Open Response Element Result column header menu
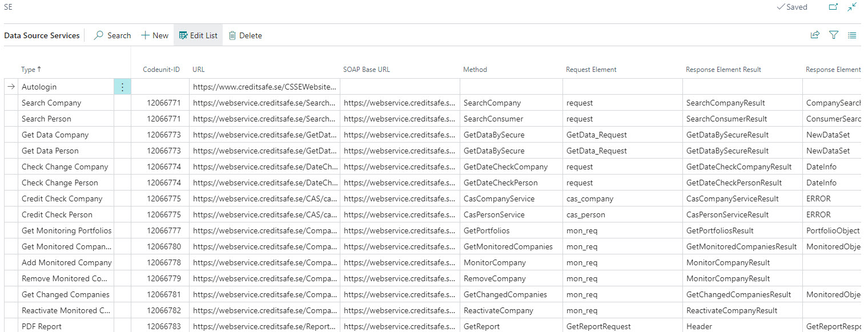868x332 pixels. (x=724, y=70)
